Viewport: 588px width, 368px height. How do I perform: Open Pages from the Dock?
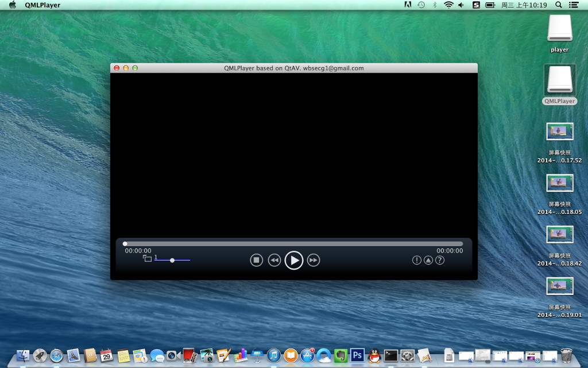(223, 355)
